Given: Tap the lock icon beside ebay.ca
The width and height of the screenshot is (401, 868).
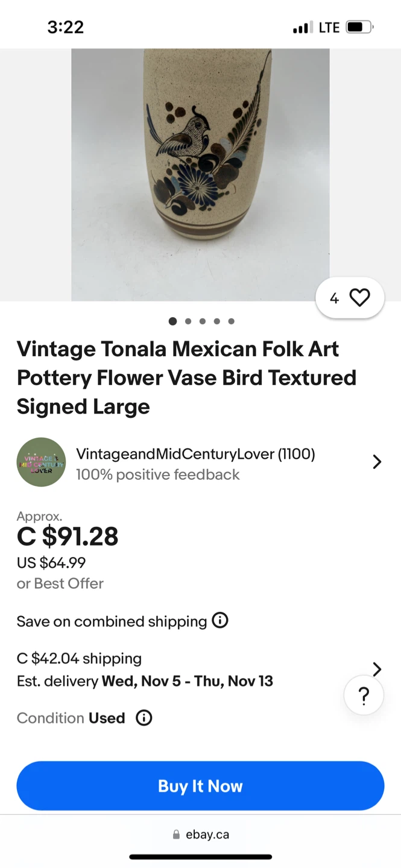Looking at the screenshot, I should click(x=176, y=835).
